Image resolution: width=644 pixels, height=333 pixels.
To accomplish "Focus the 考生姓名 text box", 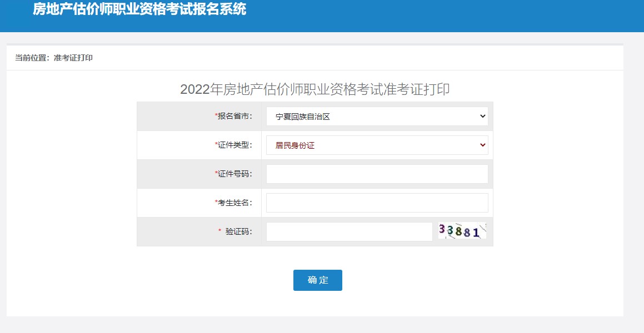I will click(377, 203).
